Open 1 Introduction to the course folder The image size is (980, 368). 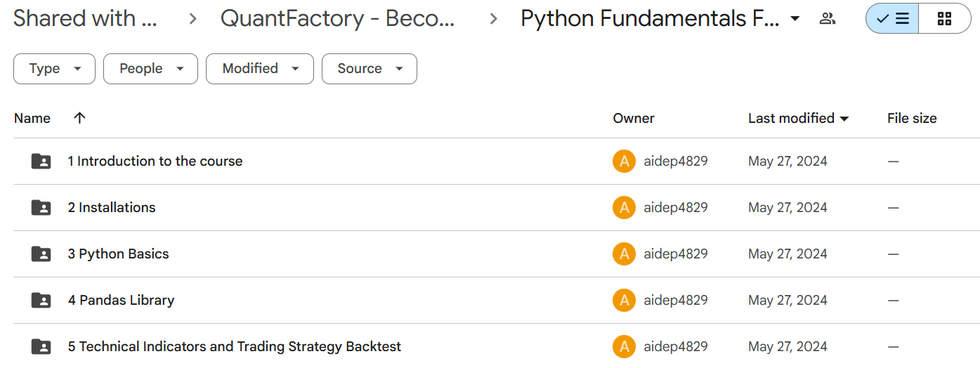(x=155, y=162)
